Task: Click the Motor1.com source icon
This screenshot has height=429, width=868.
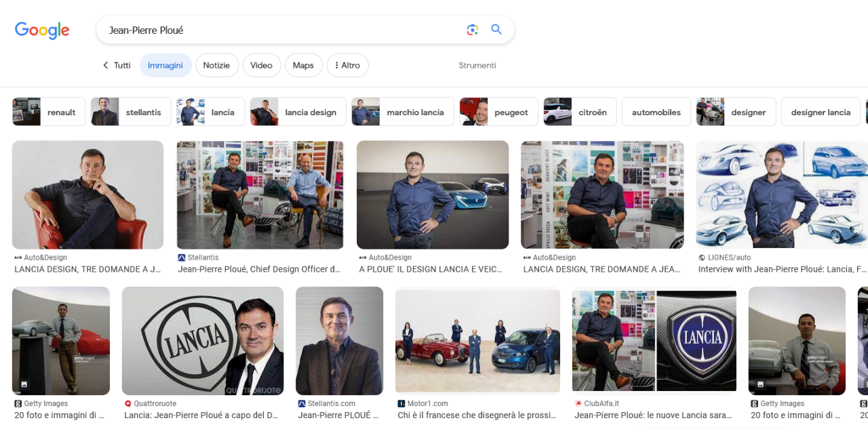Action: point(401,403)
